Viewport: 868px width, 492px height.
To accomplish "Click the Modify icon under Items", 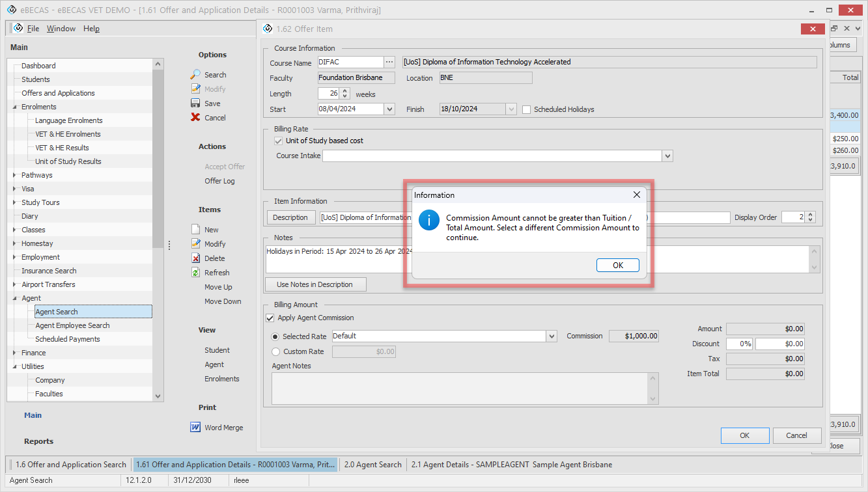I will tap(195, 244).
